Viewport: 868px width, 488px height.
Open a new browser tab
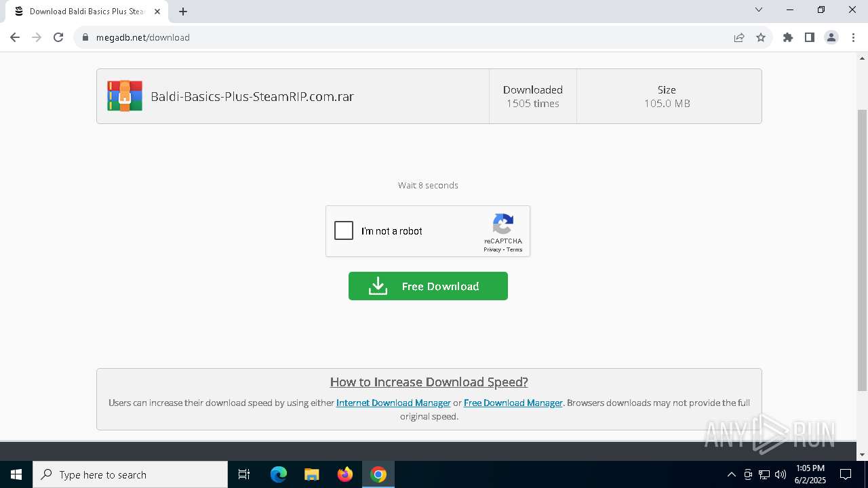tap(183, 12)
